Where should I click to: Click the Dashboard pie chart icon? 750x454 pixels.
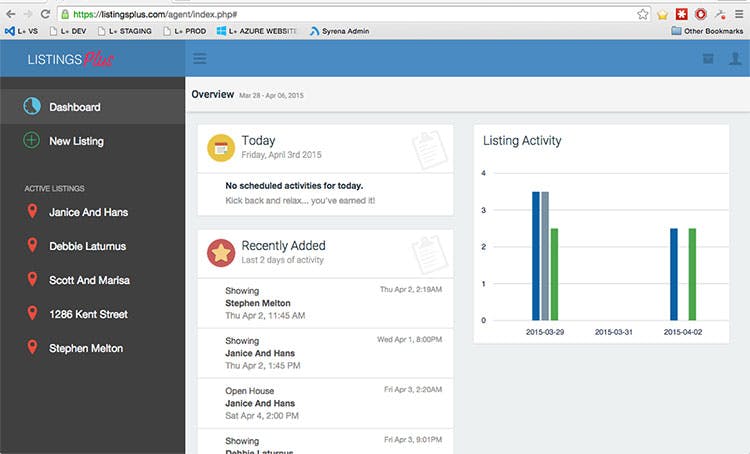(x=32, y=106)
